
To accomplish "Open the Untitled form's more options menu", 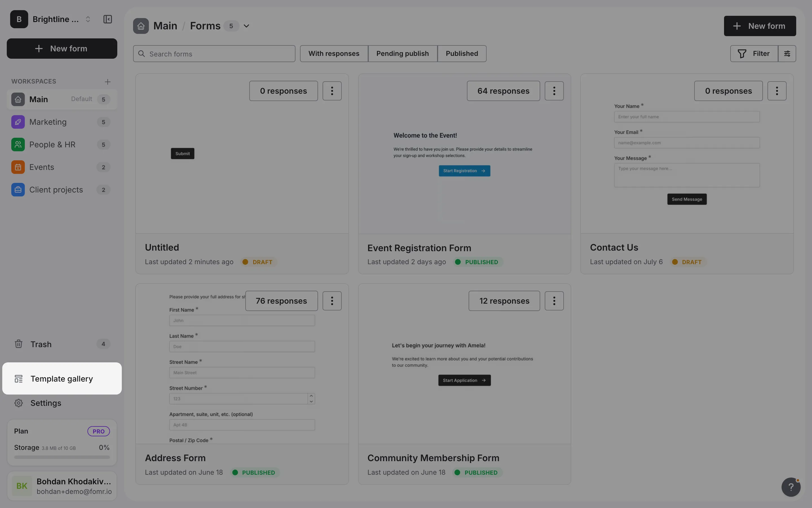I will [x=332, y=91].
